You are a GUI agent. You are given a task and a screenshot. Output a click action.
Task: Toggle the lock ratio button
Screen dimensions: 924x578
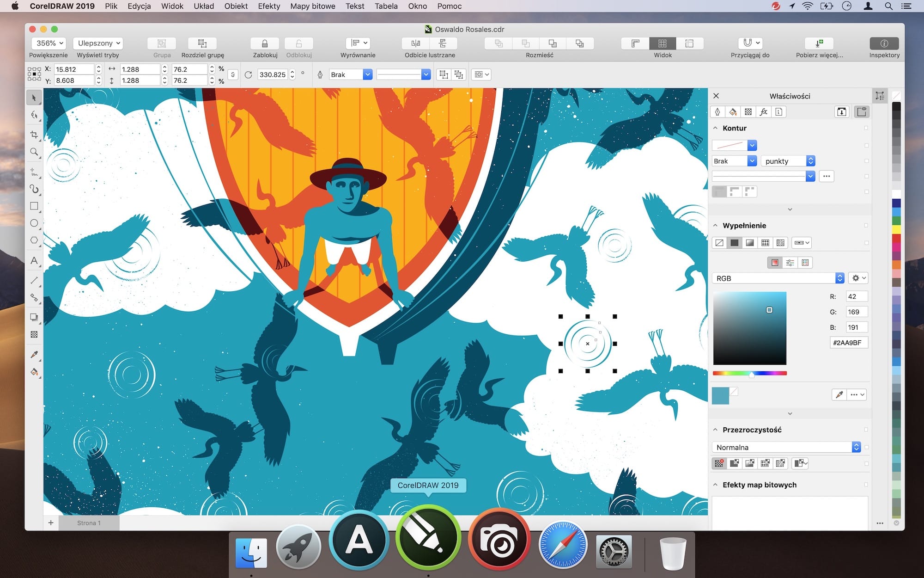point(233,74)
